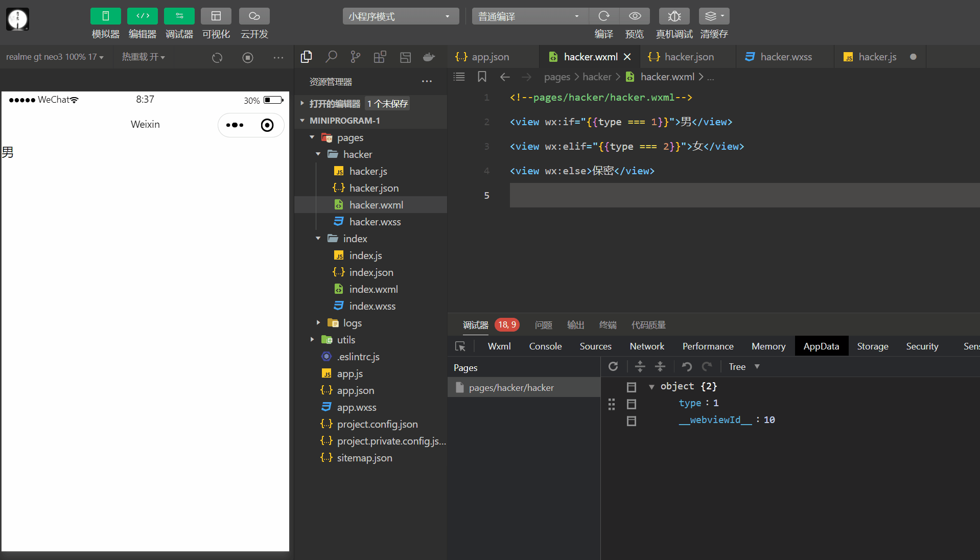
Task: Navigate forward with the right arrow
Action: pyautogui.click(x=526, y=77)
